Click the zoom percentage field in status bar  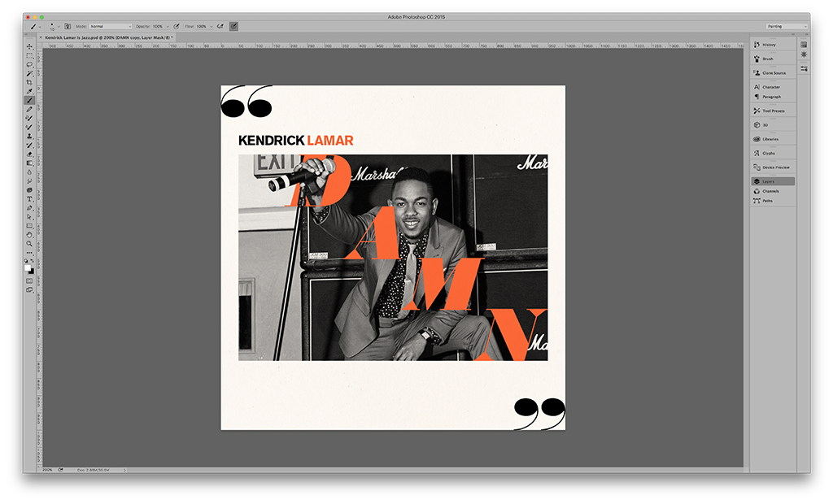48,470
